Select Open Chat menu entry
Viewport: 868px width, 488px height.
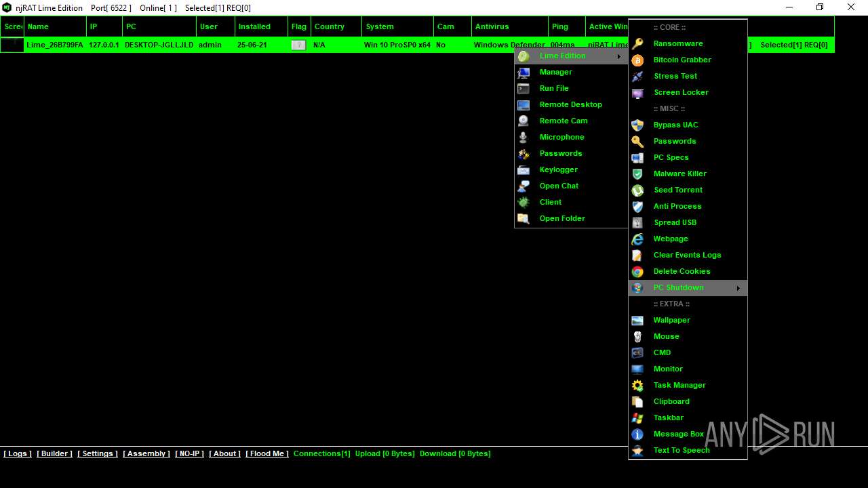pyautogui.click(x=571, y=186)
